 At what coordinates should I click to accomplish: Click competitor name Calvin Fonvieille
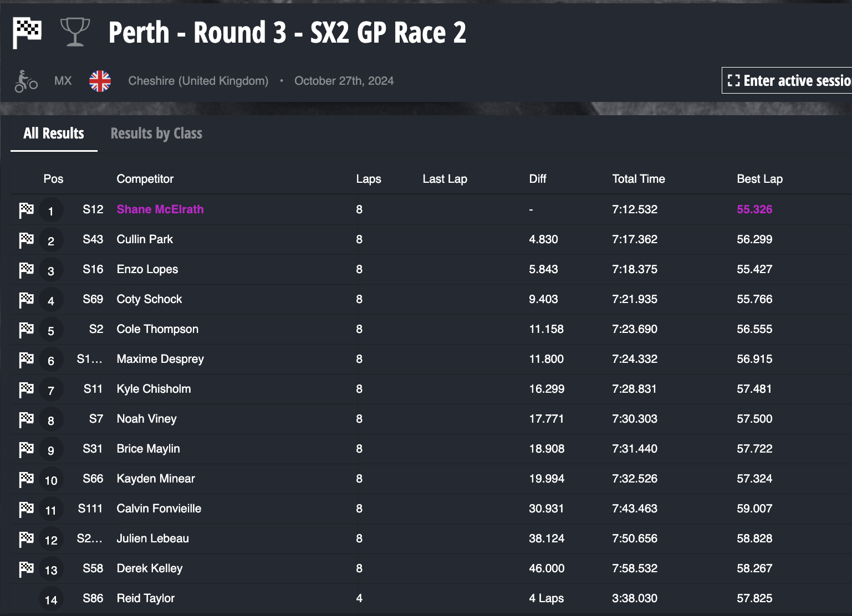click(x=159, y=509)
